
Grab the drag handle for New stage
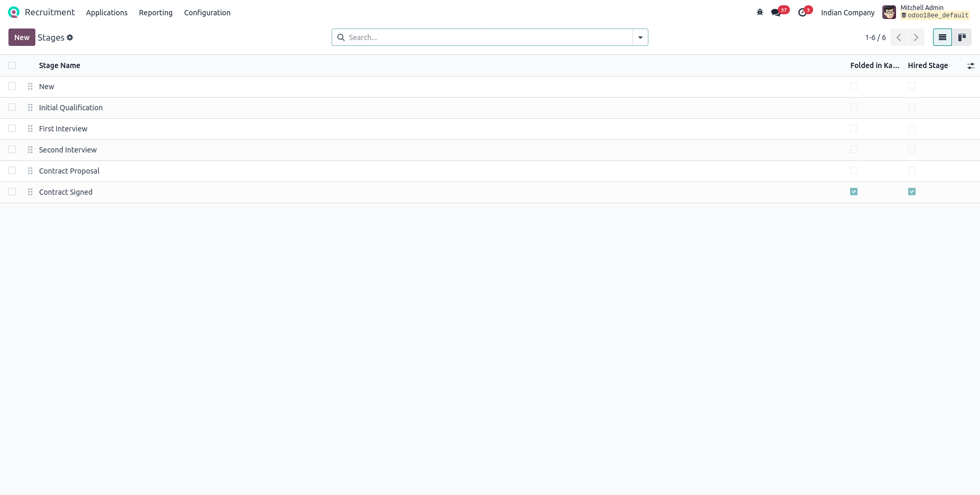(x=30, y=87)
